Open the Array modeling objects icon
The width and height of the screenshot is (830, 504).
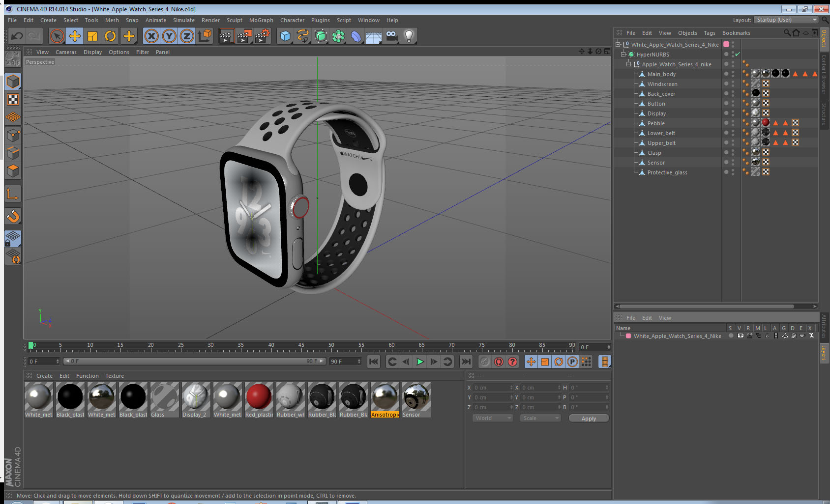pos(338,36)
